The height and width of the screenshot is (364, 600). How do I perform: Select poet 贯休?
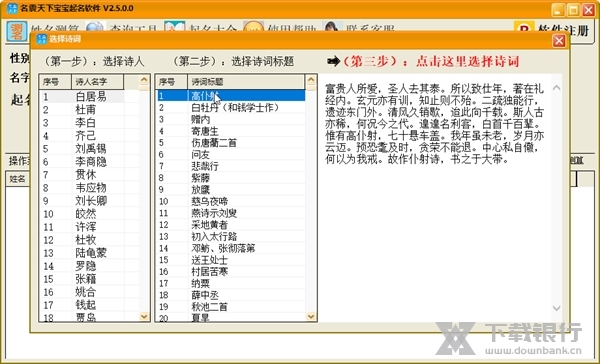point(85,175)
